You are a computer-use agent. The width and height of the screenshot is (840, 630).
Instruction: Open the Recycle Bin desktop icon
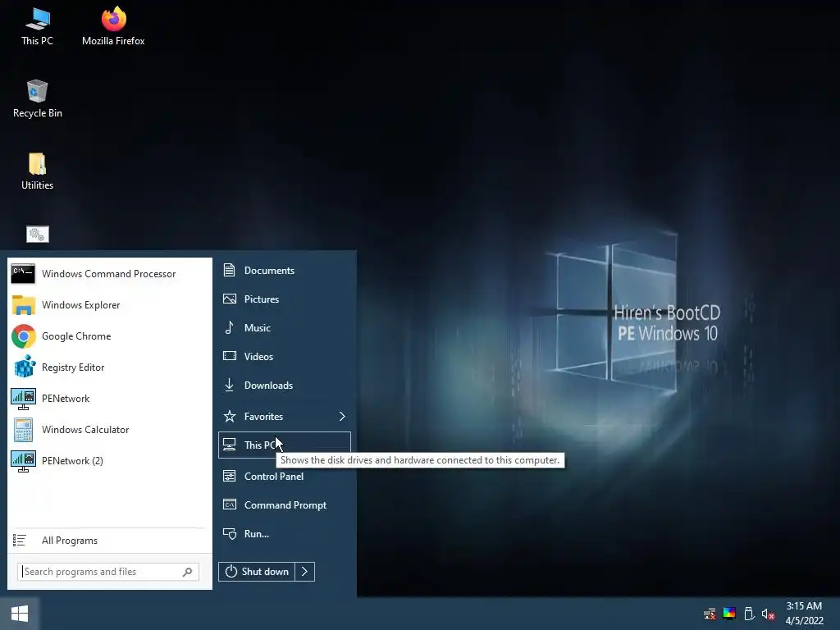[37, 98]
